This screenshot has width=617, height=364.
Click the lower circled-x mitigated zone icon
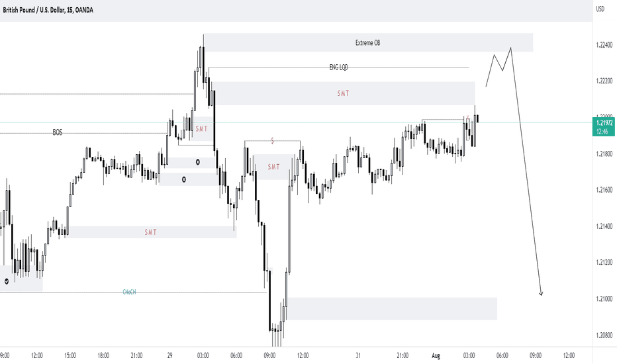tap(184, 179)
